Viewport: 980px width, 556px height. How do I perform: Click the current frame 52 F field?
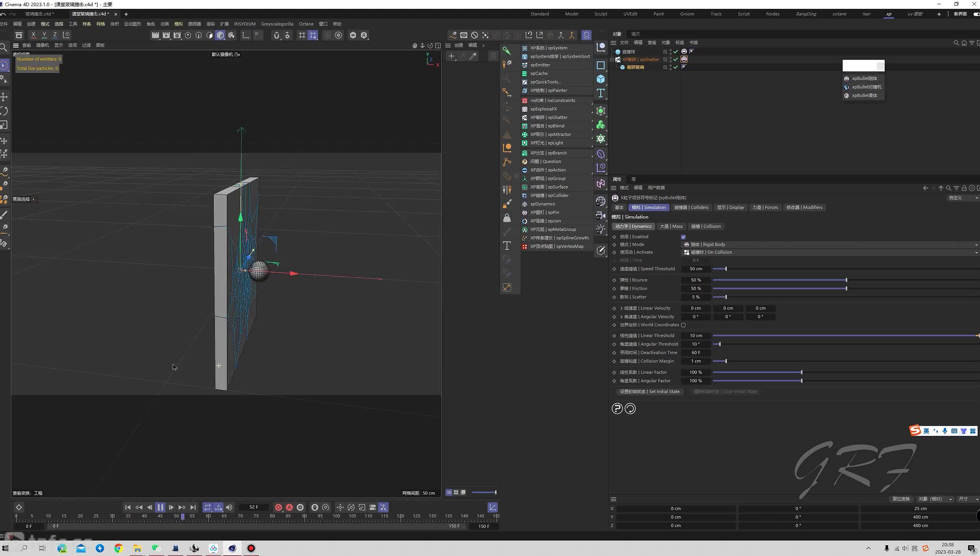pos(253,507)
